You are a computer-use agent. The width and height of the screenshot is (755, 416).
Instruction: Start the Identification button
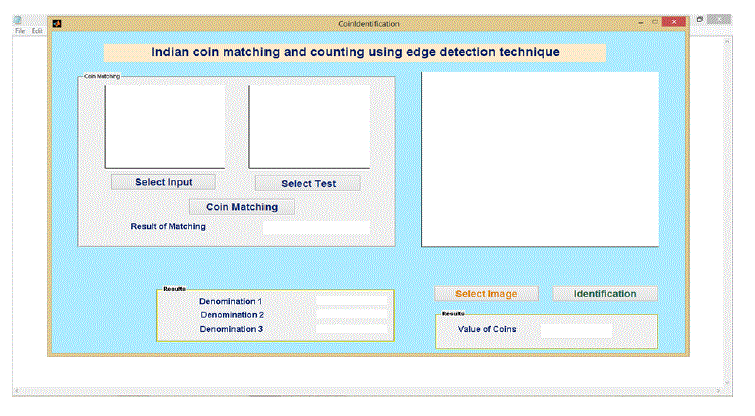[x=605, y=293]
